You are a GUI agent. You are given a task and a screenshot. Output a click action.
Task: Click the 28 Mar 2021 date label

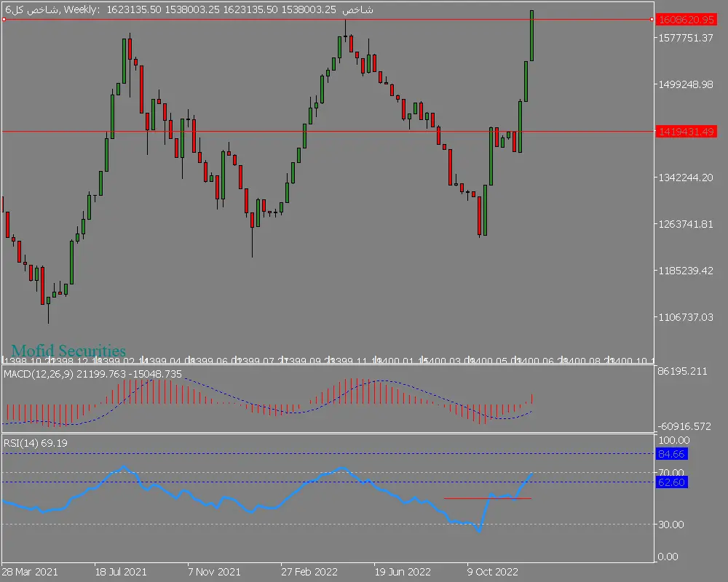(29, 572)
